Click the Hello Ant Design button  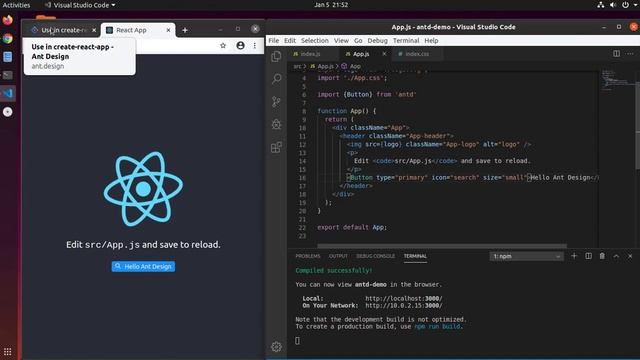click(143, 266)
